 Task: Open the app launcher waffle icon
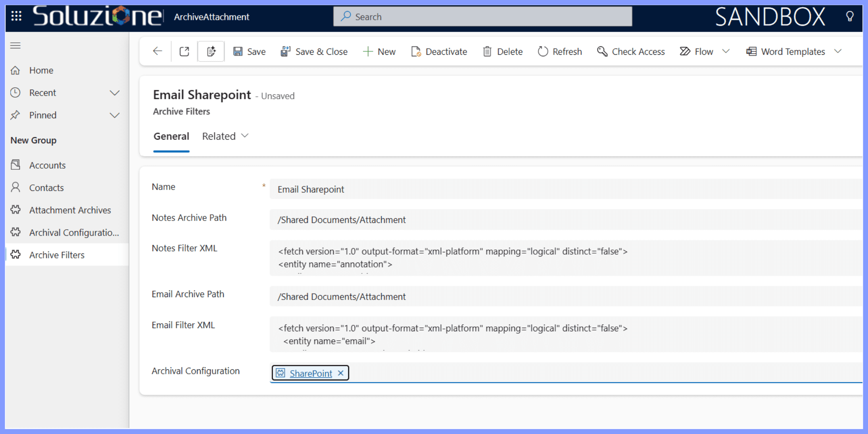tap(16, 16)
